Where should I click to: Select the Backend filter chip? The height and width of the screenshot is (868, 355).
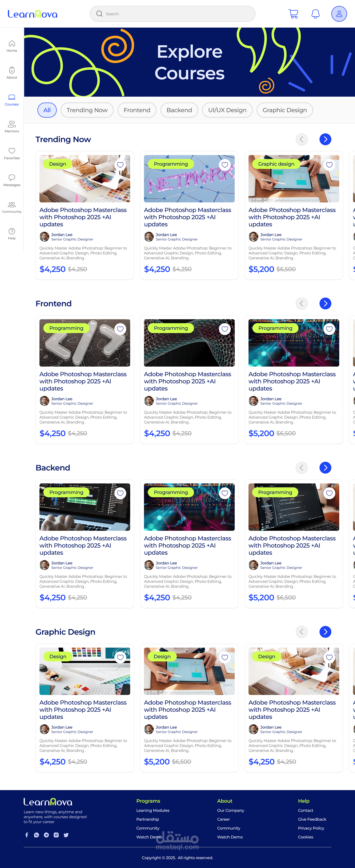pos(179,110)
